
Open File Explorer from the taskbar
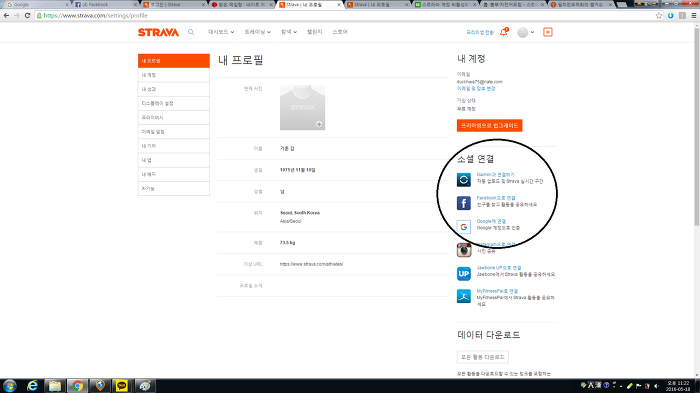click(x=55, y=385)
